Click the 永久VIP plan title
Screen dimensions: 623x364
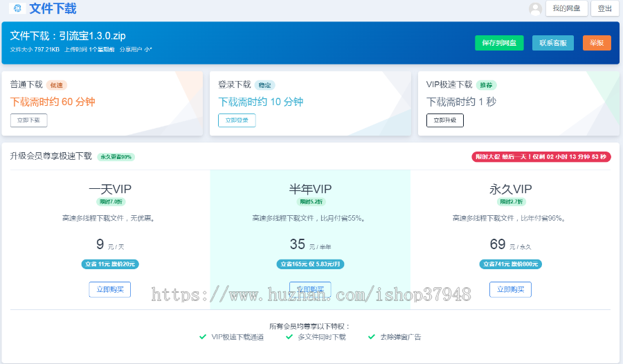pos(511,189)
